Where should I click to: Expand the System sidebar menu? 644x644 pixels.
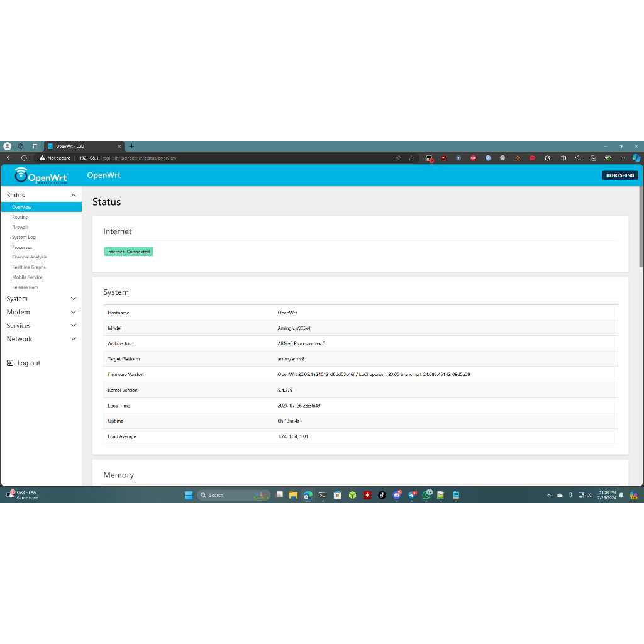(x=41, y=299)
